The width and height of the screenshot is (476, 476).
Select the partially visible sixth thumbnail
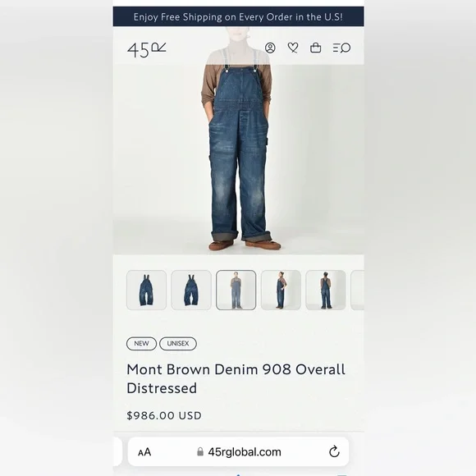click(357, 290)
